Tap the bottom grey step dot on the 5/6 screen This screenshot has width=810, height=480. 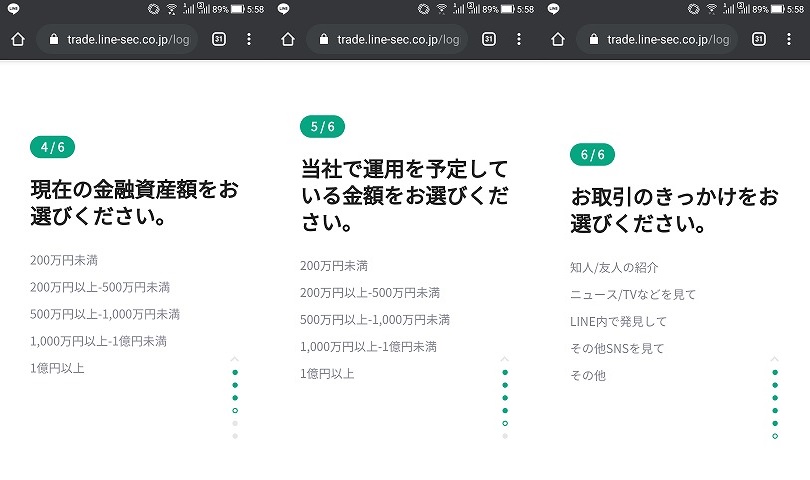pyautogui.click(x=505, y=436)
